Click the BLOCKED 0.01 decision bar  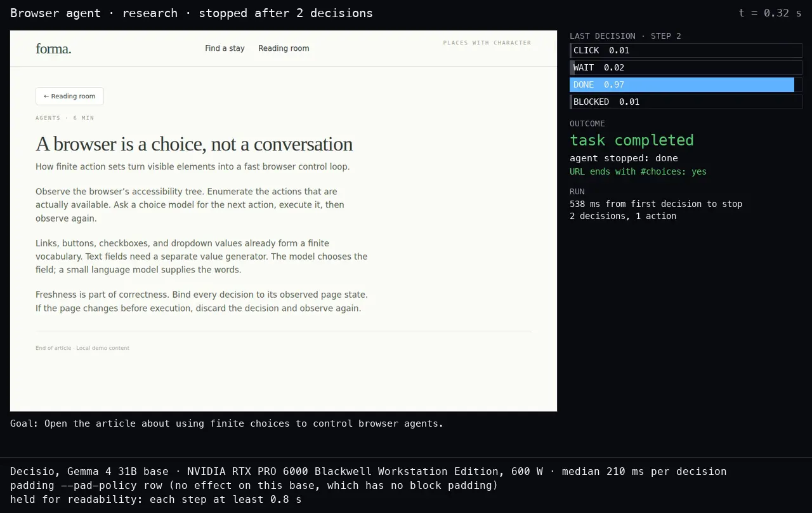coord(686,102)
